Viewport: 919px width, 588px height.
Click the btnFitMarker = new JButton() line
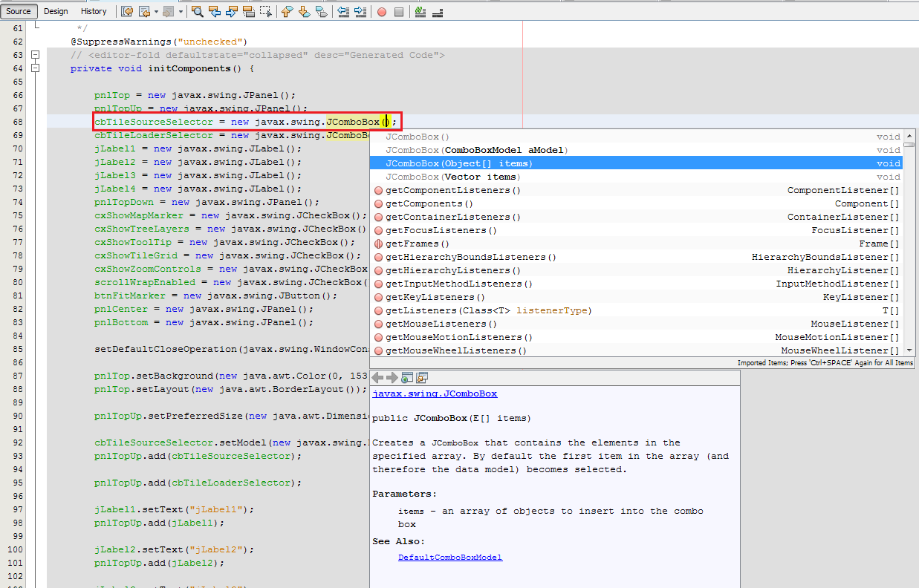pyautogui.click(x=216, y=295)
